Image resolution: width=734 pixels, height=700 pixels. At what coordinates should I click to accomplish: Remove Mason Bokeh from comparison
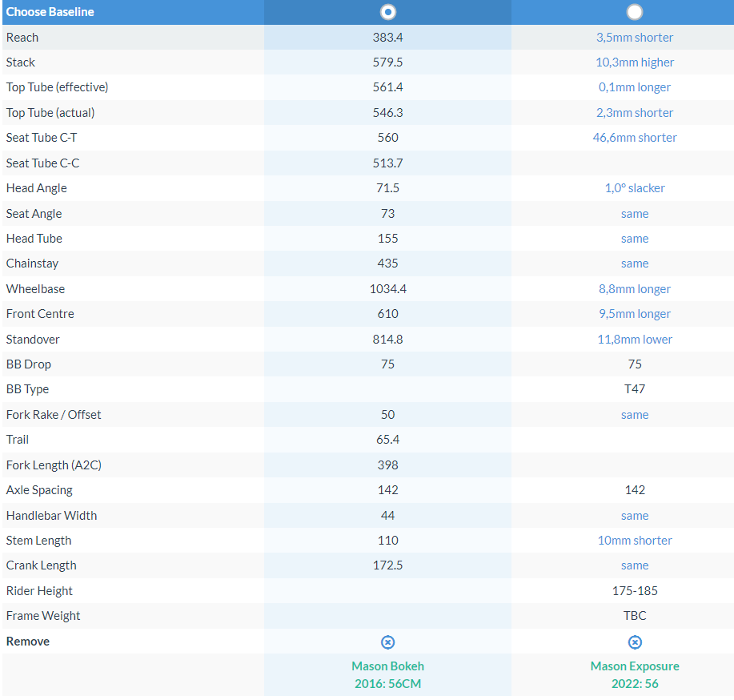[388, 642]
